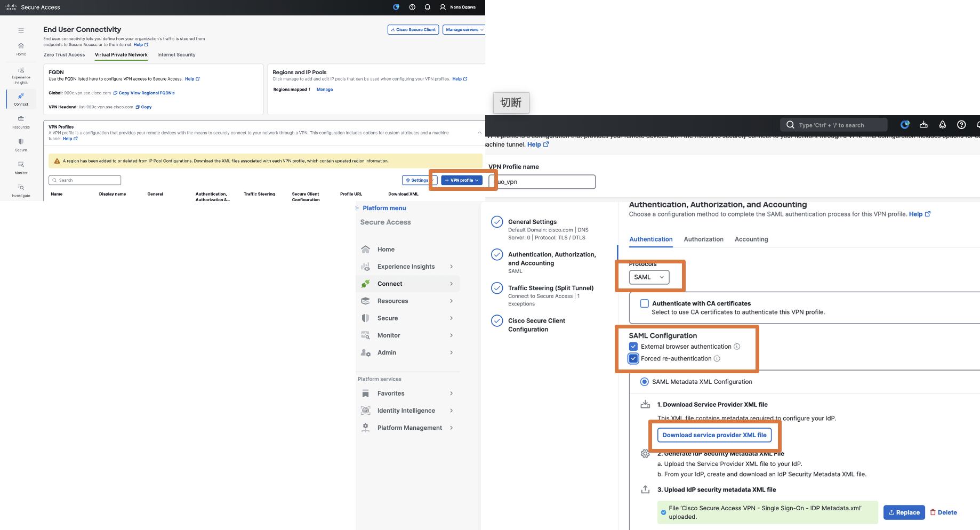980x530 pixels.
Task: Click the Cisco Secure Client button
Action: [x=413, y=30]
